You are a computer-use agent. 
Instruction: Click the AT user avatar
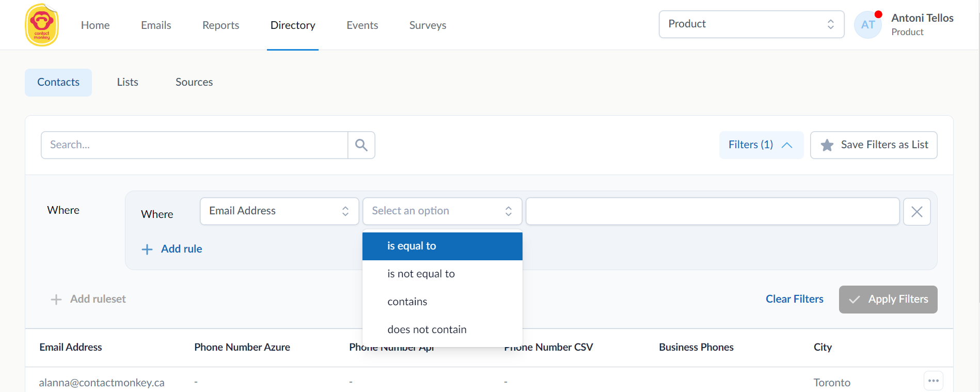(x=868, y=25)
